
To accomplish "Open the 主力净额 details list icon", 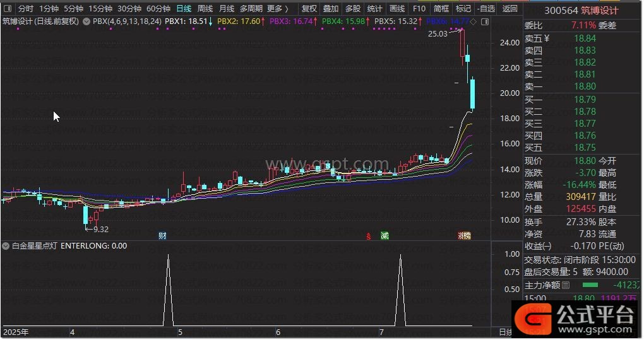I will (566, 286).
